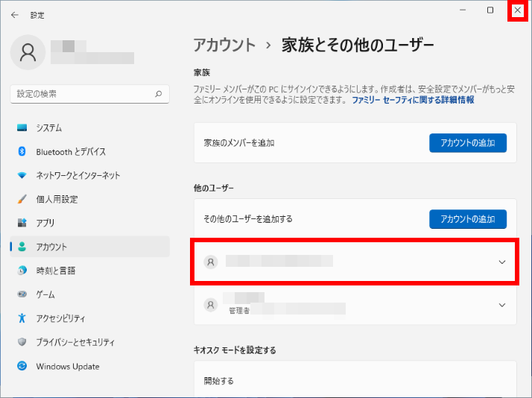Go back with the arrow icon
This screenshot has width=532, height=398.
(15, 15)
